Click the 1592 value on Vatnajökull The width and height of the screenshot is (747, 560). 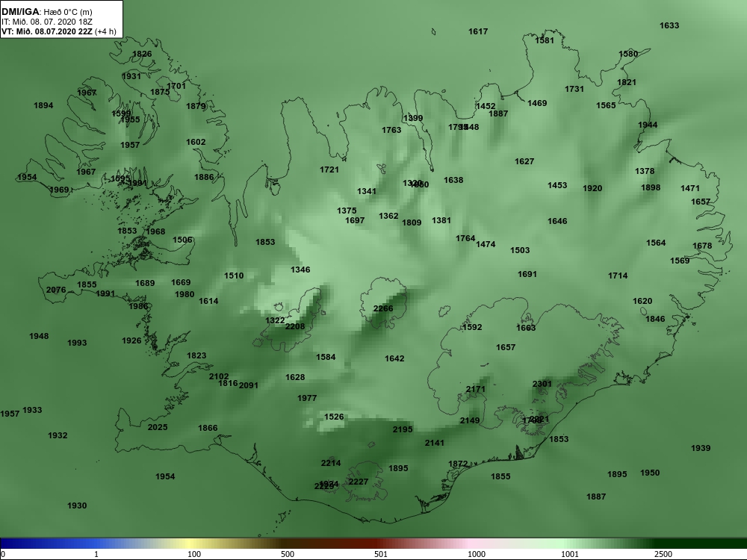(472, 327)
